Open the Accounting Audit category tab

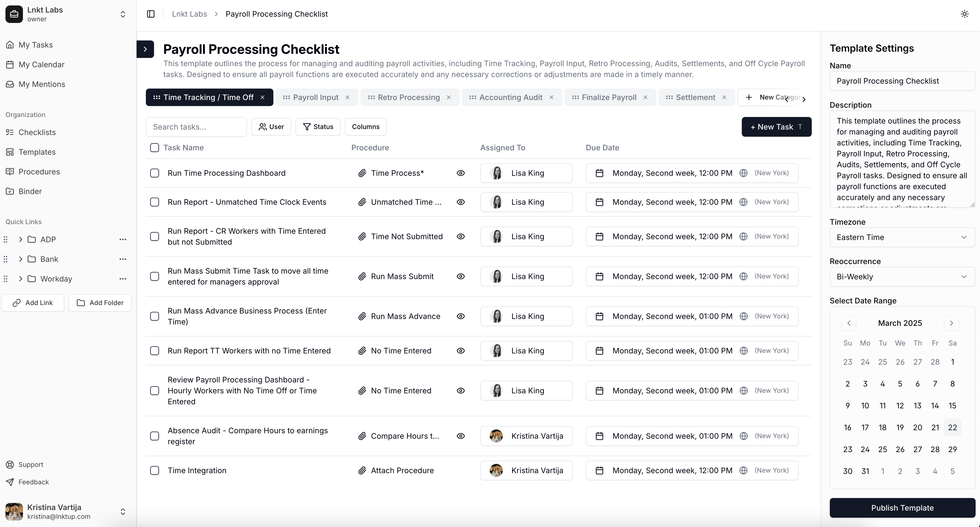point(510,98)
